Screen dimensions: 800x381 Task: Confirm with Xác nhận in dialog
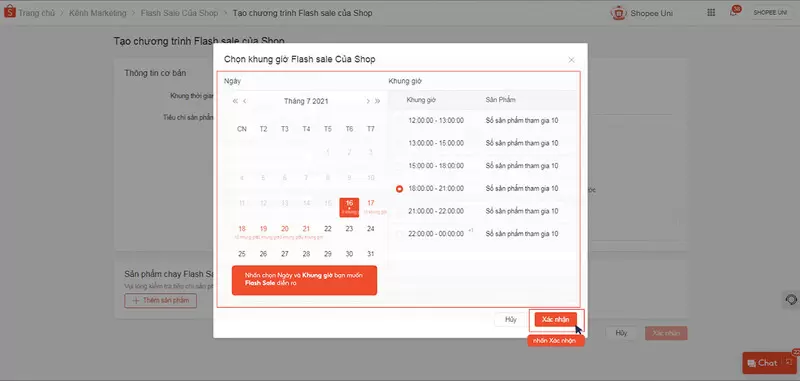556,319
